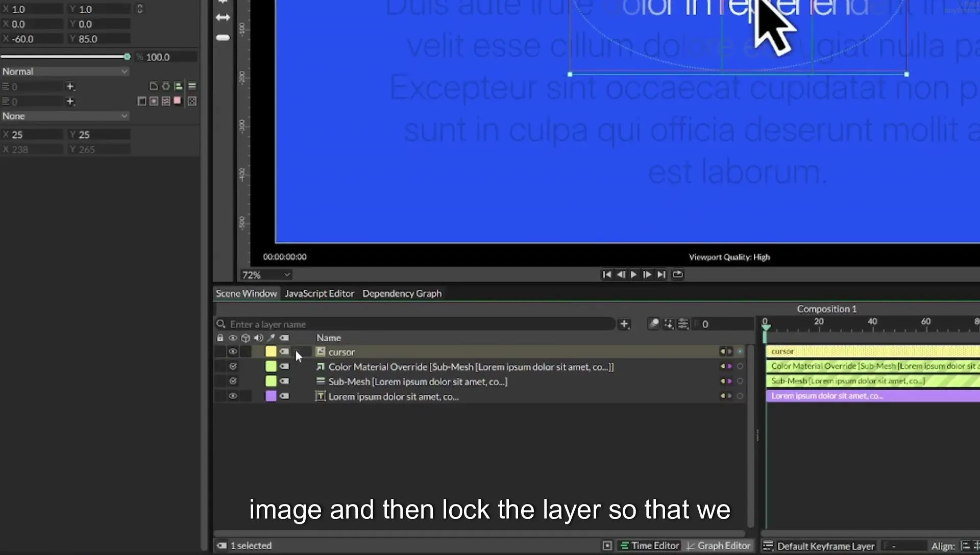Click the add layer plus button
Screen dimensions: 980x555
pos(624,324)
